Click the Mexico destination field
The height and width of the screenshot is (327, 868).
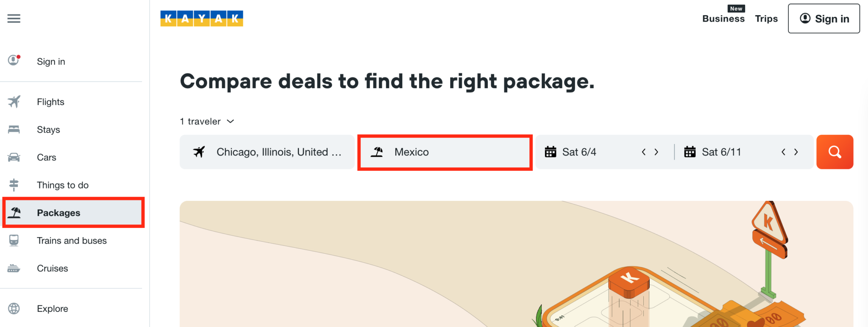point(445,152)
